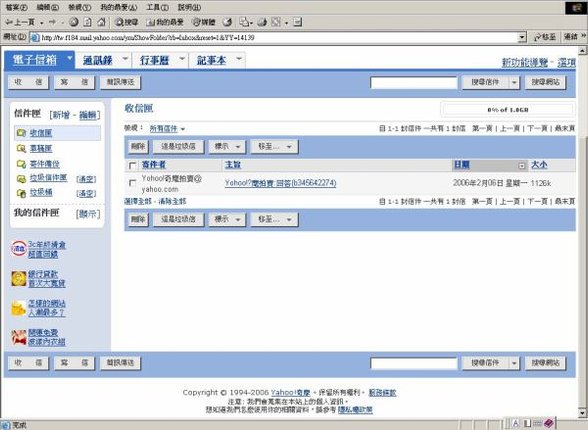Go to the browser Home icon

click(x=101, y=22)
